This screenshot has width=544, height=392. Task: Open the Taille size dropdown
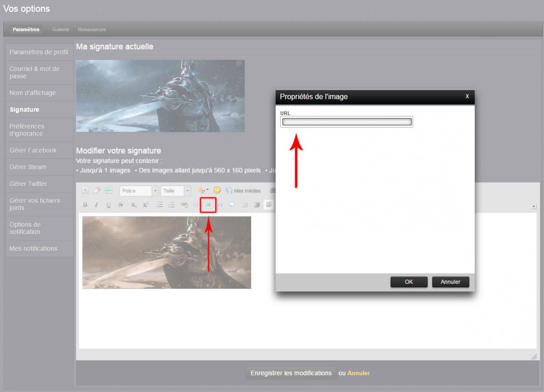coord(176,191)
